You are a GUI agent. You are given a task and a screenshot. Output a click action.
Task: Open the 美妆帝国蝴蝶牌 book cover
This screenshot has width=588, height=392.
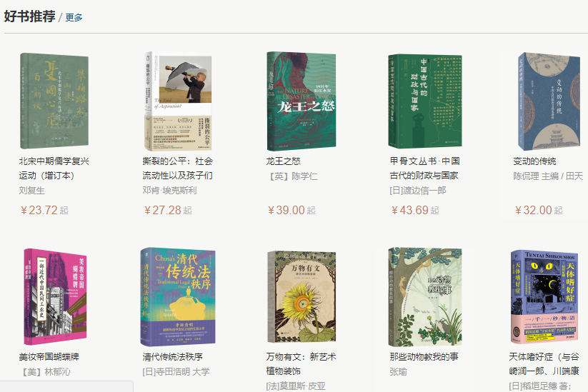coord(55,296)
